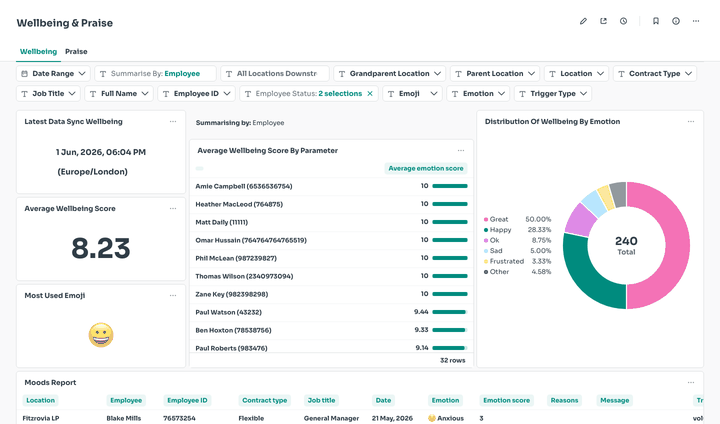Bookmark this dashboard with bookmark icon
720x424 pixels.
[656, 21]
